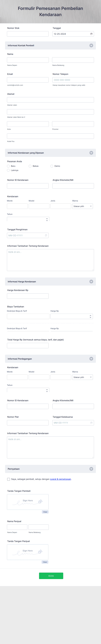Open Warna dropdown in ordered vehicle section

[83, 206]
